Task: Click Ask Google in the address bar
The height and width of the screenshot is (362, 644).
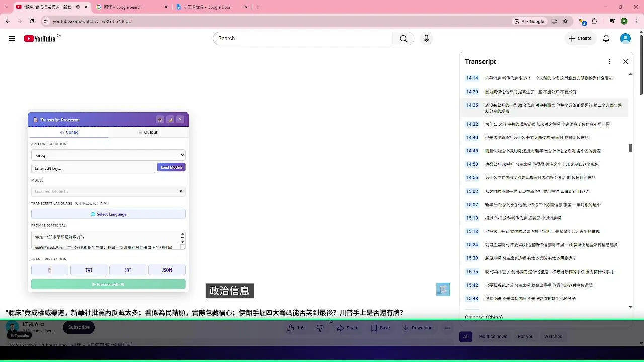Action: (529, 21)
